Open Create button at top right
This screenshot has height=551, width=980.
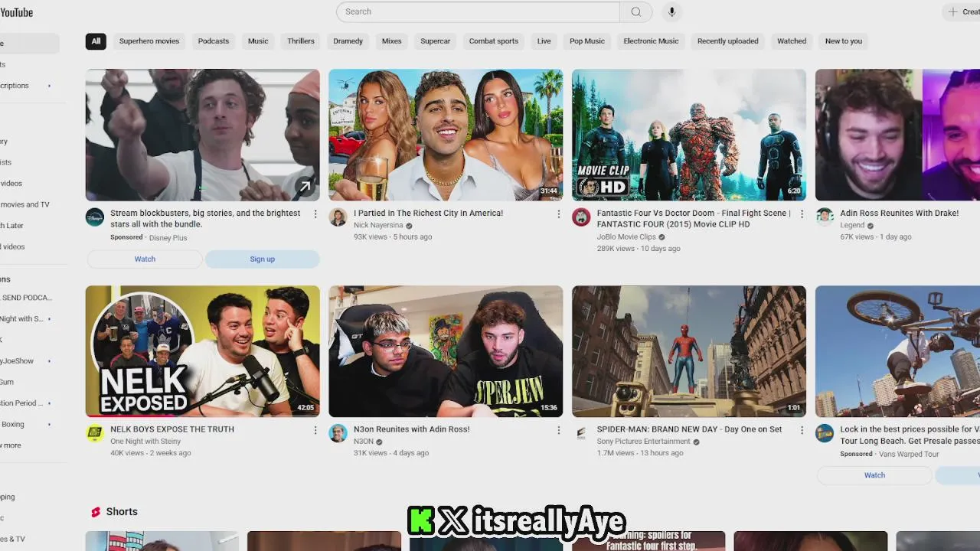tap(962, 11)
